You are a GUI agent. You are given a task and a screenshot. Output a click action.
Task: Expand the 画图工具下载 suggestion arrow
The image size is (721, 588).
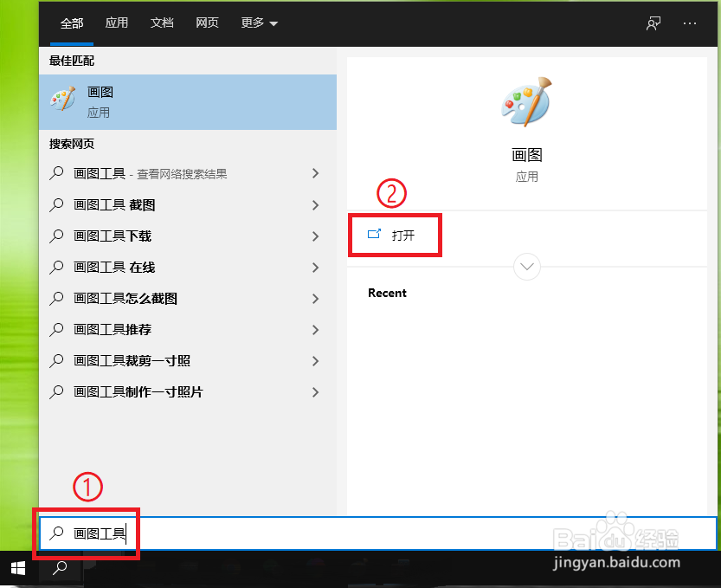click(x=315, y=236)
